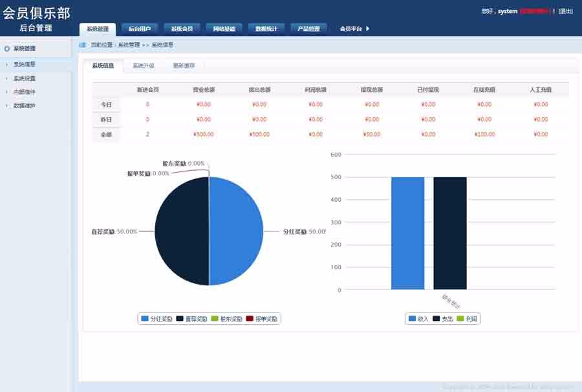The image size is (582, 392).
Task: Click the location icon before 当前位置 breadcrumb
Action: click(82, 45)
